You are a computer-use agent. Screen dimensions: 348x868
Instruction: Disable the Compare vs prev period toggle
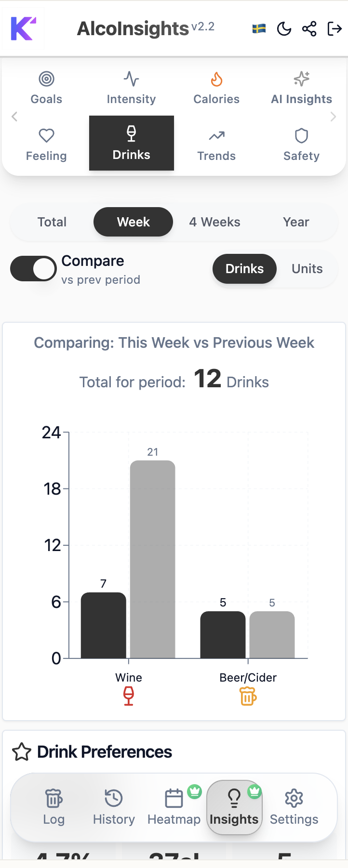(33, 268)
